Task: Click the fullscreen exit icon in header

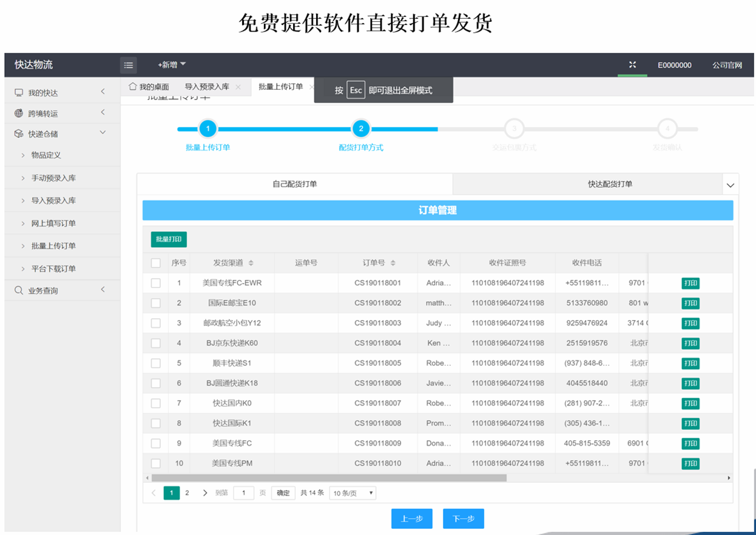Action: pos(632,64)
